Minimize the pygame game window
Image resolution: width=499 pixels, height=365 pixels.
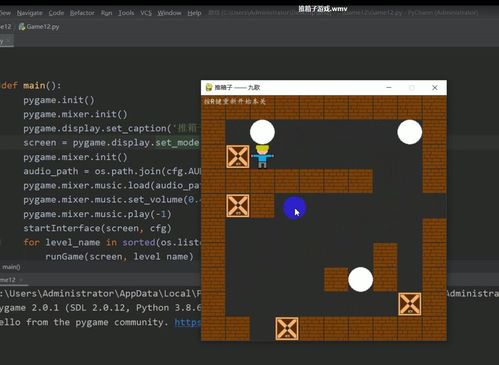coord(389,87)
